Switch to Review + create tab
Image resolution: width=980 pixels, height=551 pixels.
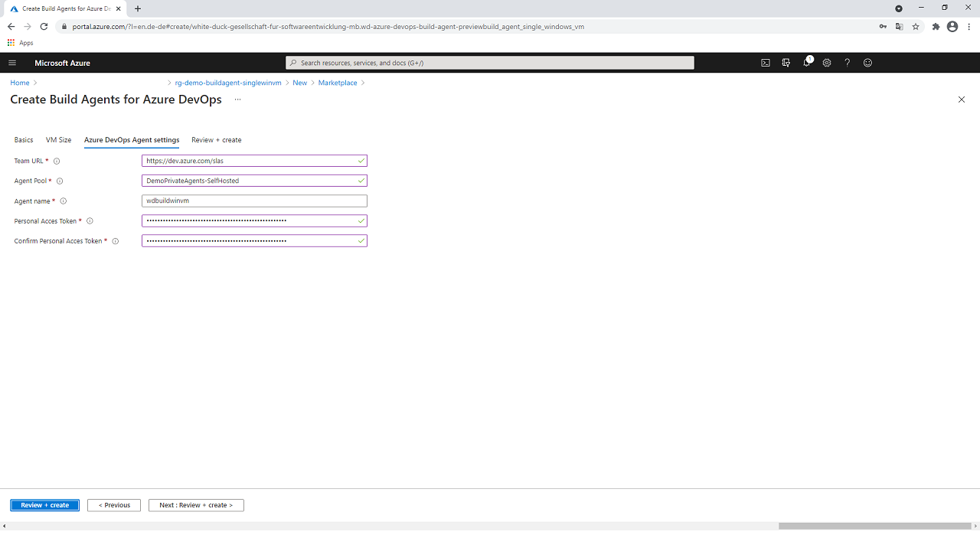click(217, 140)
